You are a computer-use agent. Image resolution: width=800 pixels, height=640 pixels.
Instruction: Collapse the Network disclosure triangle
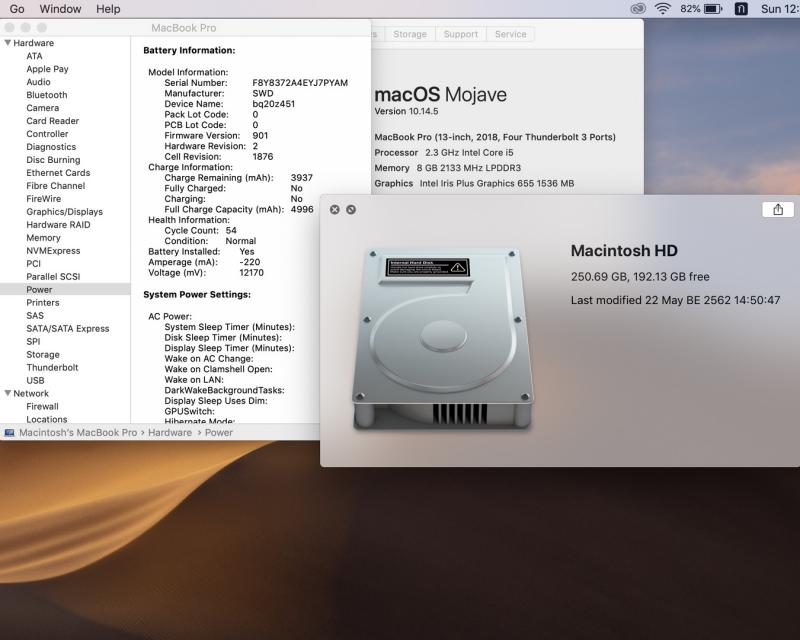pyautogui.click(x=8, y=394)
